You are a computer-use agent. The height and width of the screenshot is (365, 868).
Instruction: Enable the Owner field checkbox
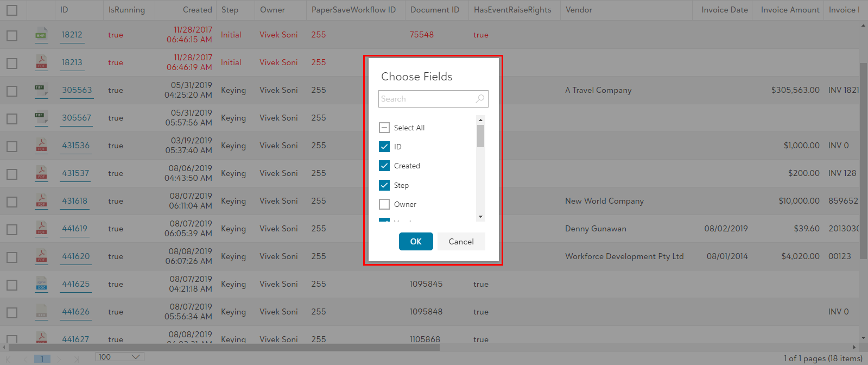pyautogui.click(x=384, y=204)
